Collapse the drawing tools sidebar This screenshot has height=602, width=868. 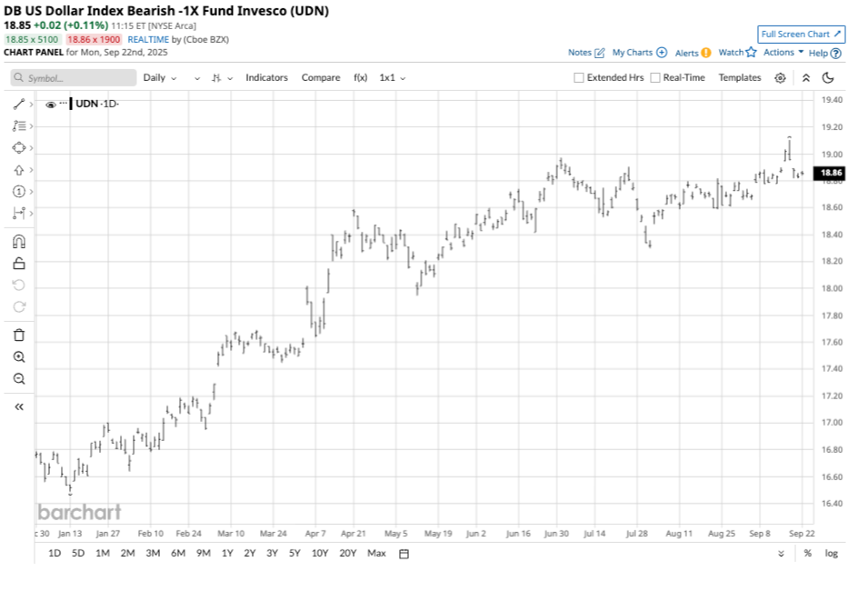(x=19, y=407)
